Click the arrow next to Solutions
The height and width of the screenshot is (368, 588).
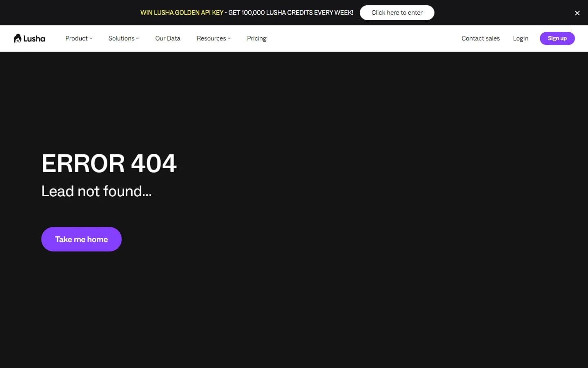138,38
